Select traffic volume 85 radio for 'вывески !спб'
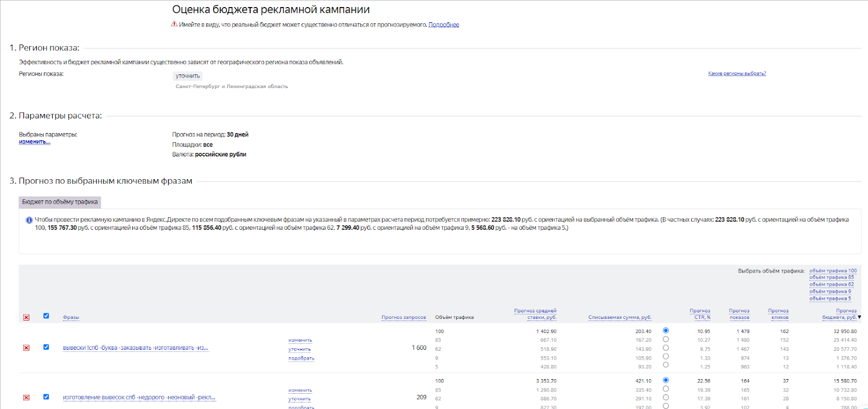This screenshot has width=868, height=409. pyautogui.click(x=666, y=339)
